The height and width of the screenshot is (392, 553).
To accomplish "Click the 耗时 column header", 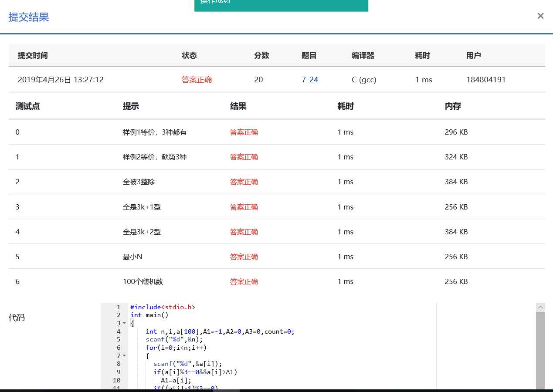I will pos(423,55).
